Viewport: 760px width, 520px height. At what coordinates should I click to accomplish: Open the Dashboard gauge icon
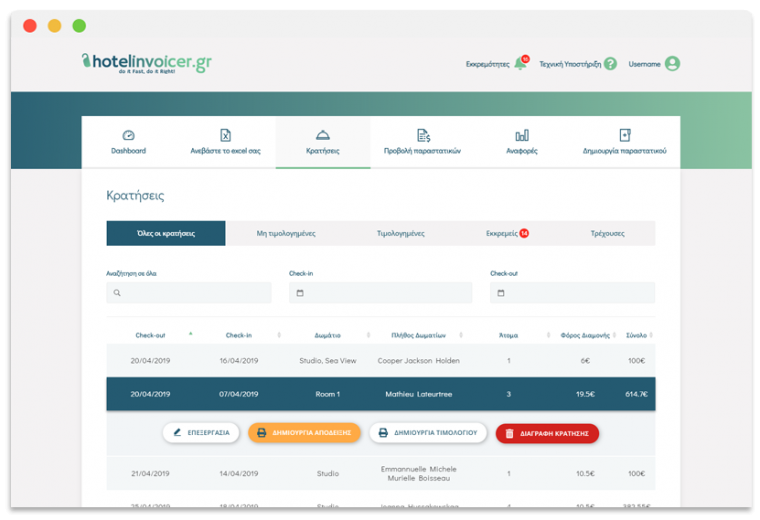128,135
